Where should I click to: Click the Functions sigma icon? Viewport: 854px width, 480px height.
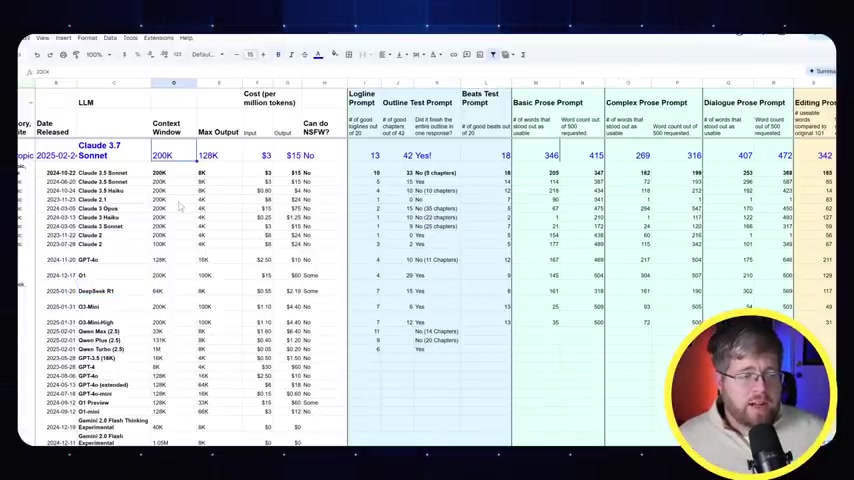click(x=523, y=55)
